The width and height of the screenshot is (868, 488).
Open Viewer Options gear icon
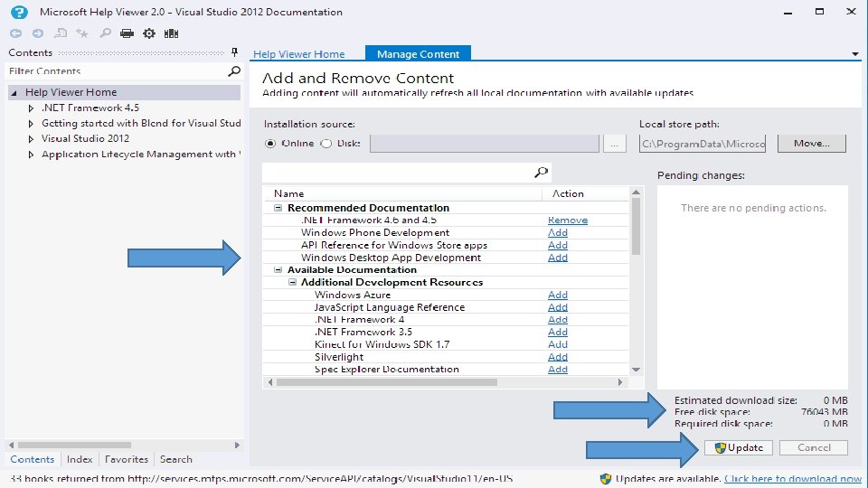149,33
